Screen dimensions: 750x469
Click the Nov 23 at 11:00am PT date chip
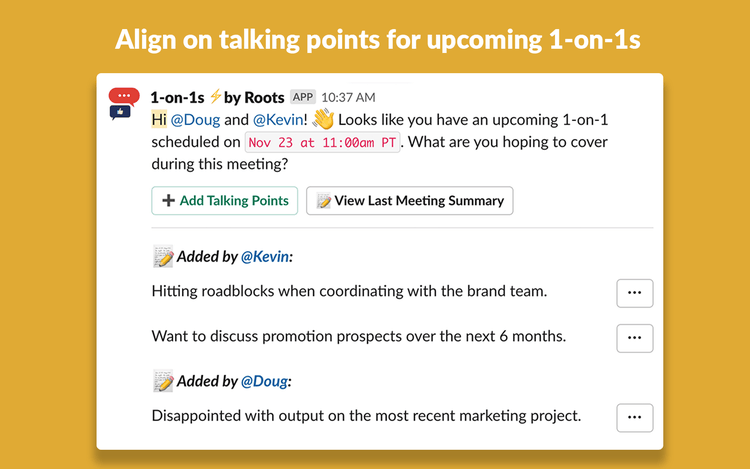pyautogui.click(x=322, y=142)
